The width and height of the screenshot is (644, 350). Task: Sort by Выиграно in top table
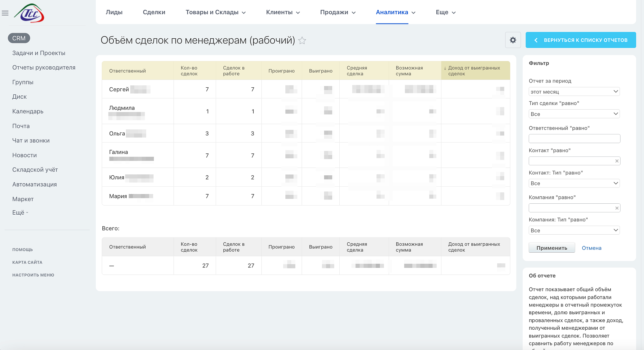pos(321,71)
